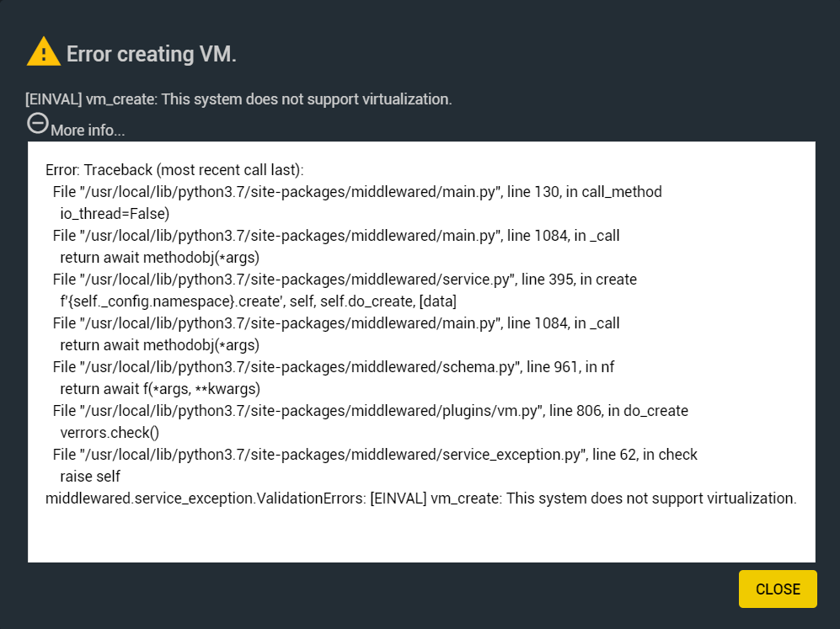This screenshot has width=840, height=629.
Task: Click the 'verrors.check()' traceback line
Action: (110, 433)
